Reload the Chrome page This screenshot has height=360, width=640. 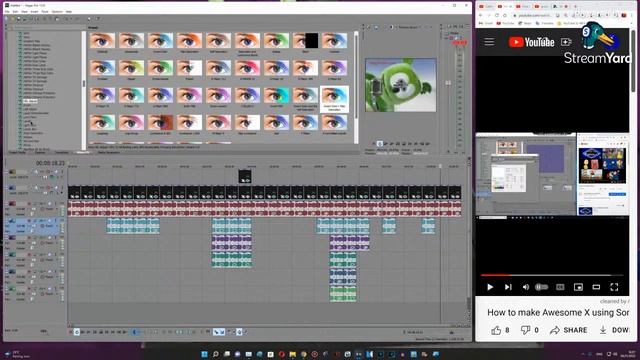pyautogui.click(x=497, y=15)
